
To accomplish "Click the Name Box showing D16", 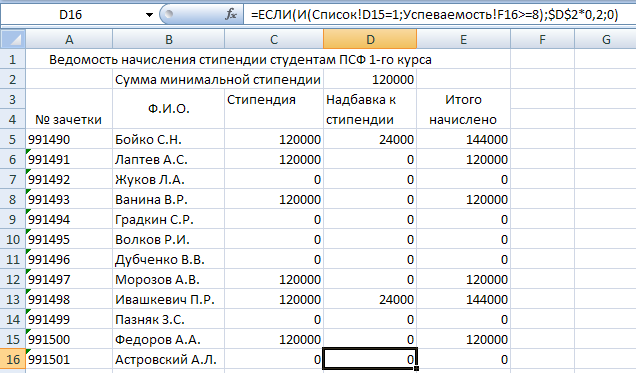I will (71, 15).
